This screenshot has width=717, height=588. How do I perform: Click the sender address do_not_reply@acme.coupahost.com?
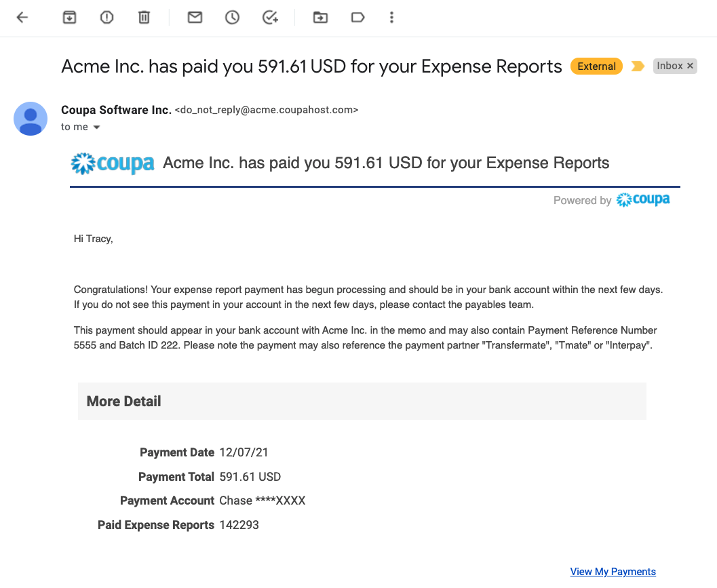[267, 110]
